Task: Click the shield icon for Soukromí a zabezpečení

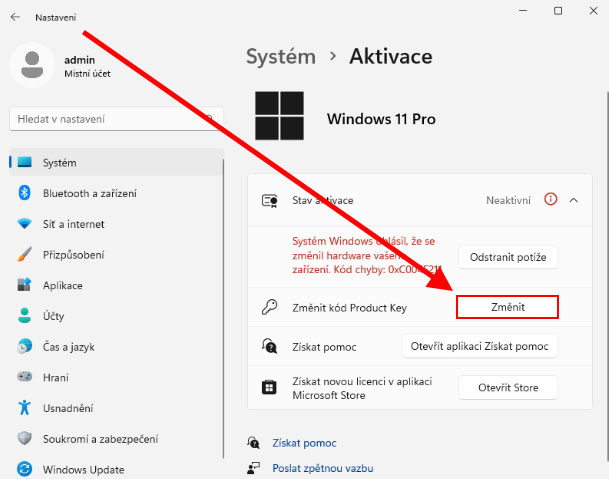Action: click(x=24, y=438)
